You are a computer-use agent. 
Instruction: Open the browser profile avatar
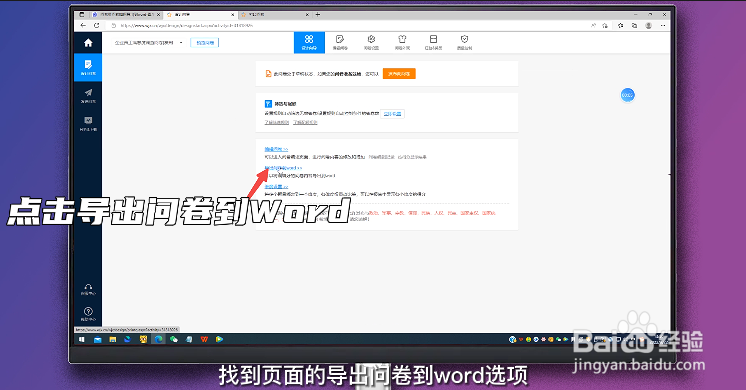(648, 26)
